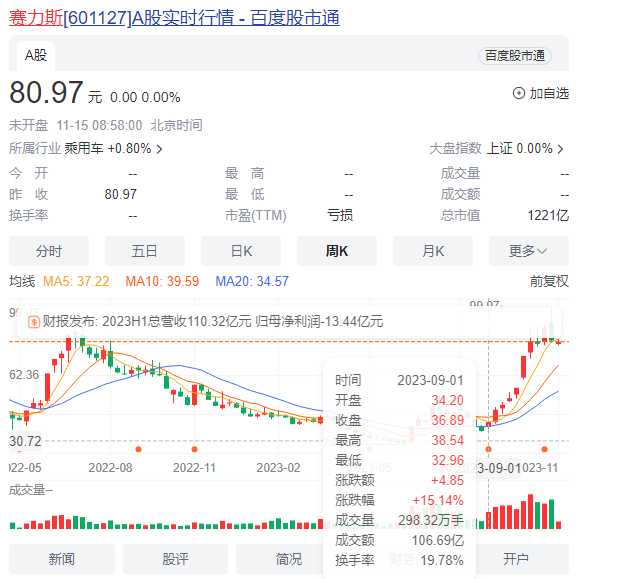This screenshot has height=579, width=624.
Task: Click the MA5: 37.22 indicator label
Action: (x=76, y=281)
